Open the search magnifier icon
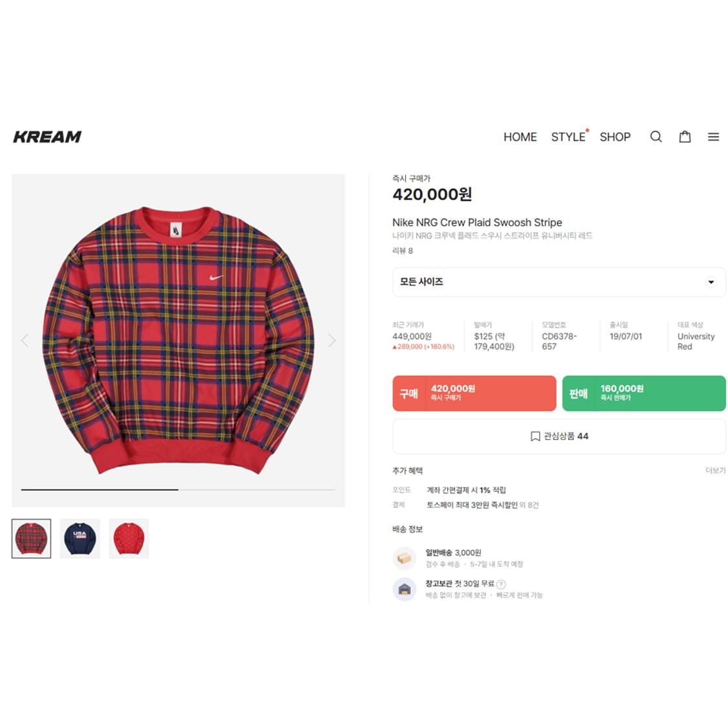Screen dimensions: 728x728 point(656,137)
